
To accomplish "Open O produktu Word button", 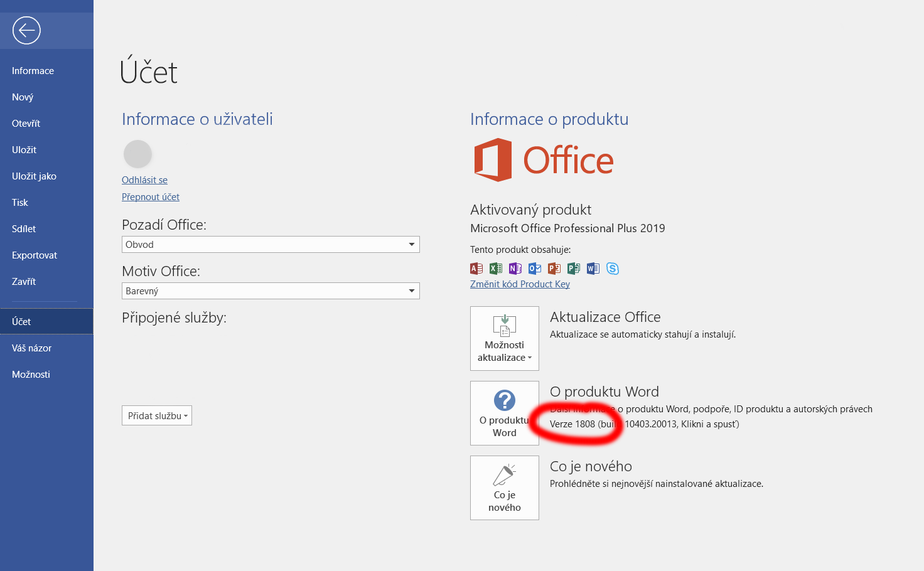I will (x=505, y=413).
